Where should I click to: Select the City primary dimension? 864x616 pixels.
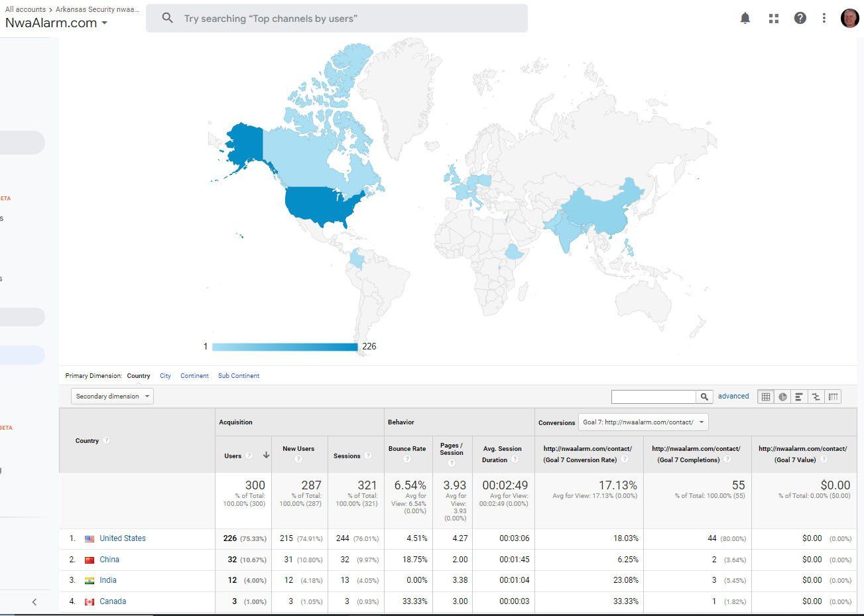pyautogui.click(x=165, y=376)
